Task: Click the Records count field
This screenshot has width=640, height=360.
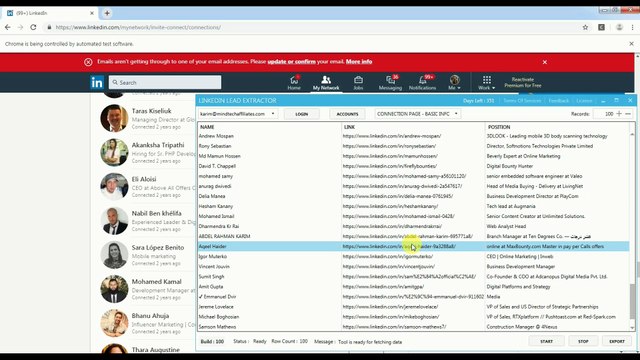Action: pos(604,114)
